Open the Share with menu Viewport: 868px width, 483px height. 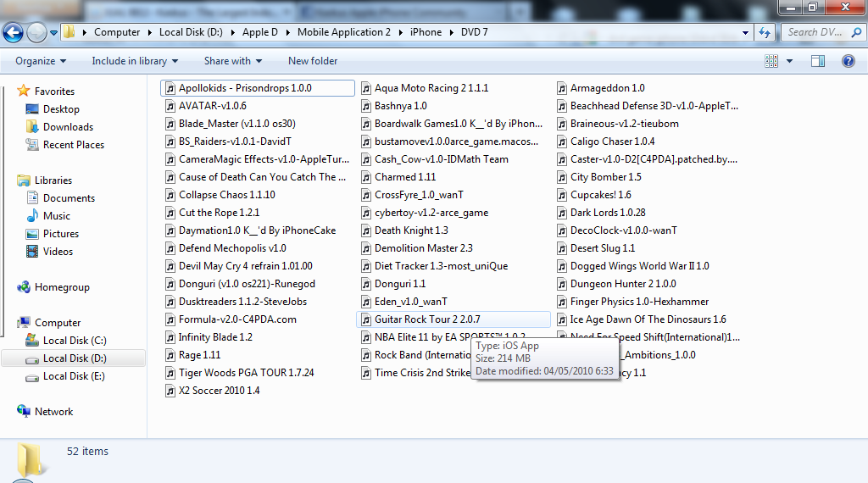232,61
